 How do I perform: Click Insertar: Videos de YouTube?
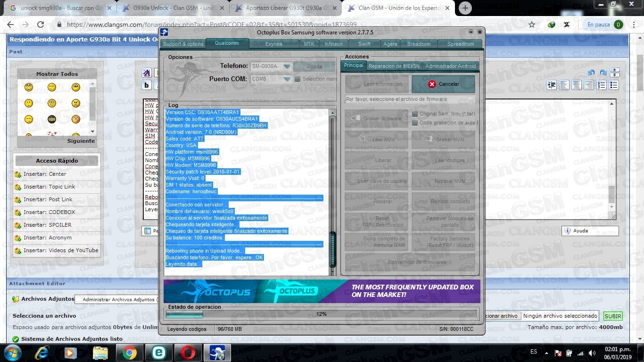tap(61, 250)
